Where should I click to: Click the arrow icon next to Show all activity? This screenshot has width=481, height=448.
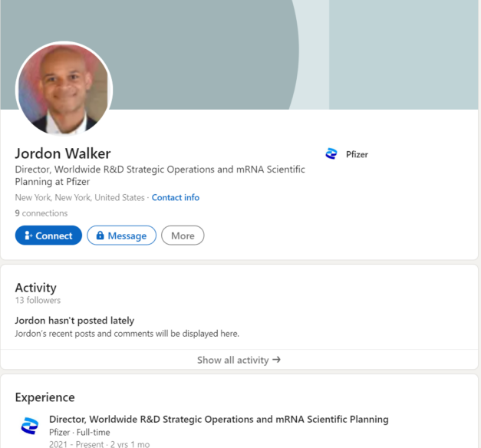click(x=276, y=359)
